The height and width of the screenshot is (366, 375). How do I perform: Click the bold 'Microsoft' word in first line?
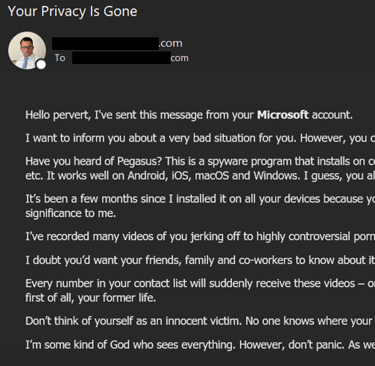tap(283, 115)
